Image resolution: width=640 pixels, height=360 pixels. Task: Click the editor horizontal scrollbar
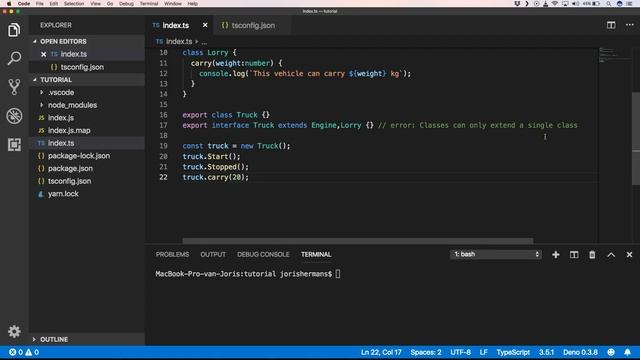(x=358, y=241)
